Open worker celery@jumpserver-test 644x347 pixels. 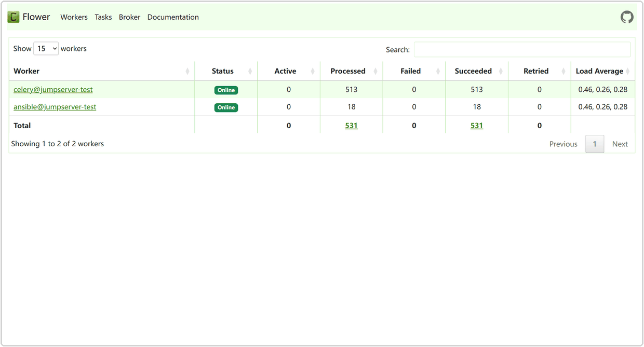point(53,90)
